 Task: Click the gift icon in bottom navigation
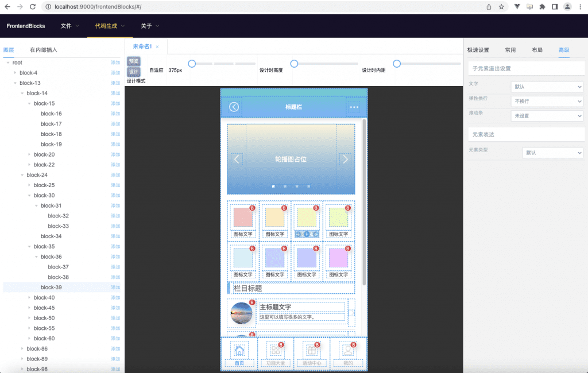click(x=312, y=351)
